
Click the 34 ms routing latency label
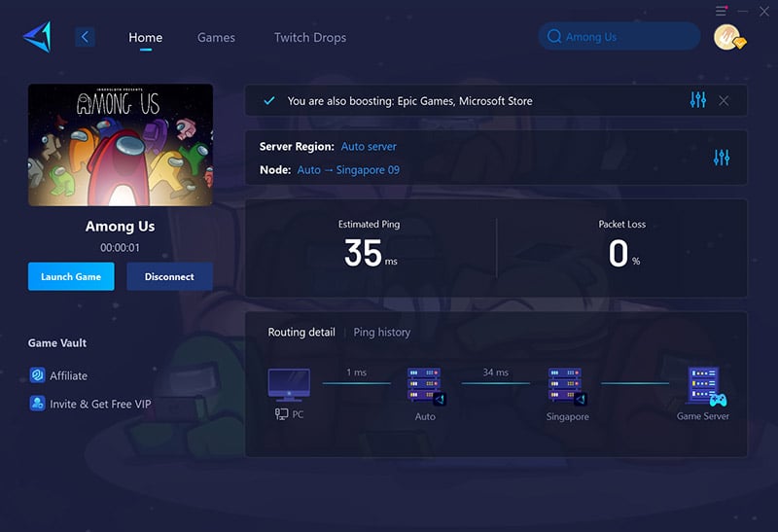pyautogui.click(x=495, y=372)
